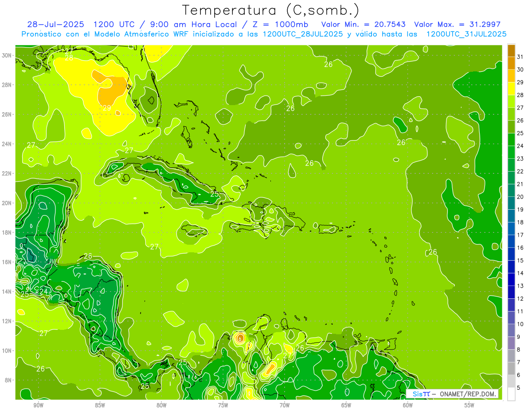The height and width of the screenshot is (411, 532).
Task: Click the '12' value on the color scale
Action: click(520, 298)
